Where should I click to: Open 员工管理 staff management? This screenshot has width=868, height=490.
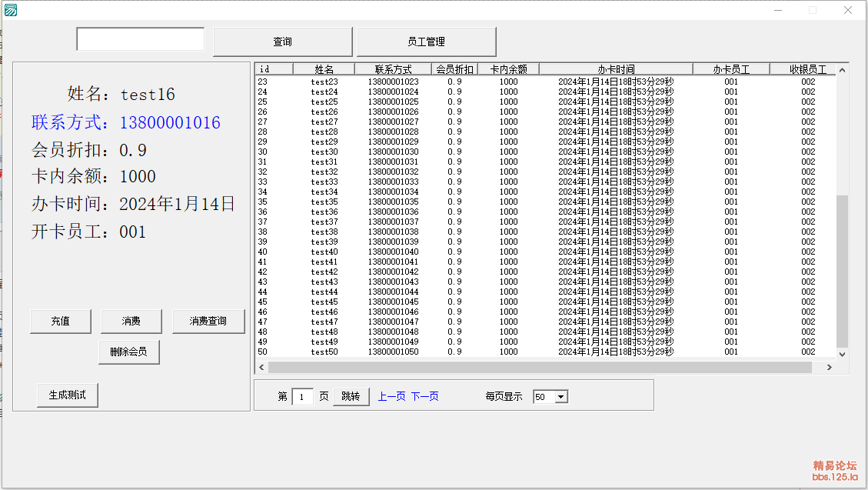click(426, 42)
